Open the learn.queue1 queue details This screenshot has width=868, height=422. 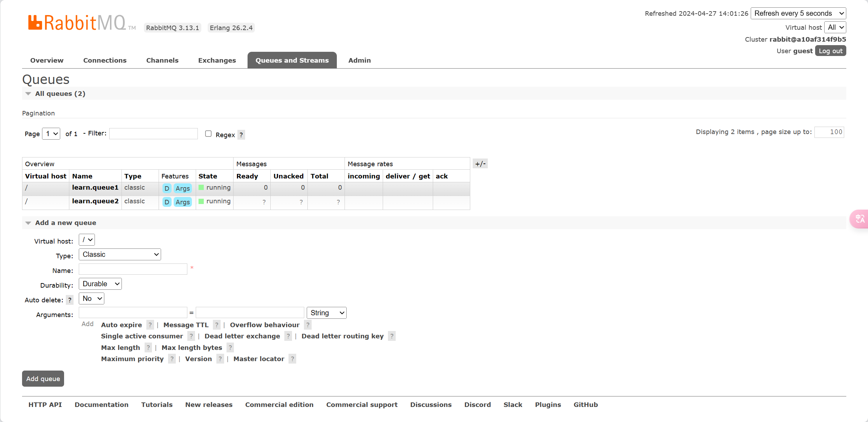tap(95, 188)
